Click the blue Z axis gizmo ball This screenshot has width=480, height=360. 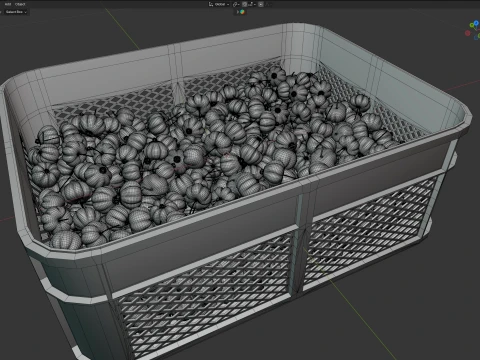[477, 23]
